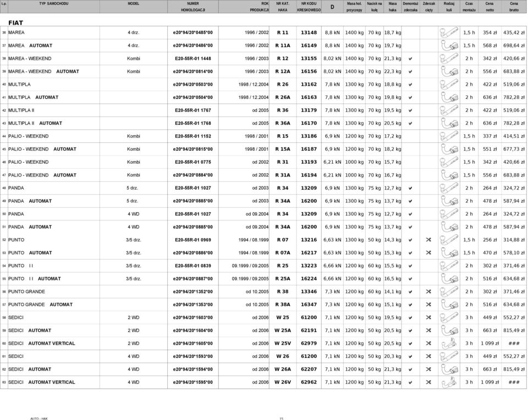Click the Czas montażu column header
The height and width of the screenshot is (420, 528).
tap(469, 7)
